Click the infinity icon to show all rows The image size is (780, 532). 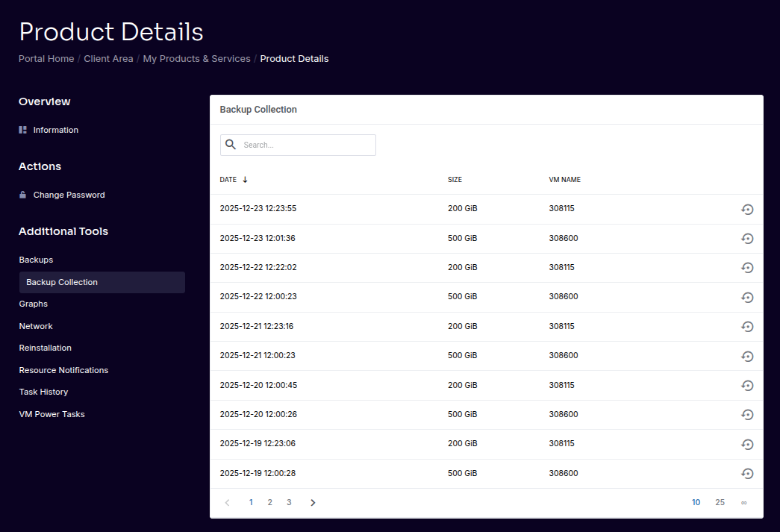tap(743, 502)
